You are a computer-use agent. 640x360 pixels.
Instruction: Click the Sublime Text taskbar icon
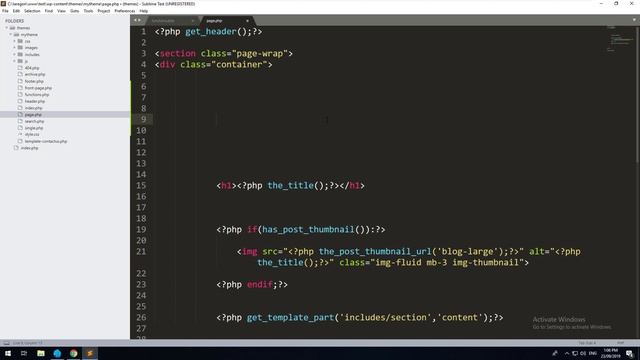click(90, 353)
